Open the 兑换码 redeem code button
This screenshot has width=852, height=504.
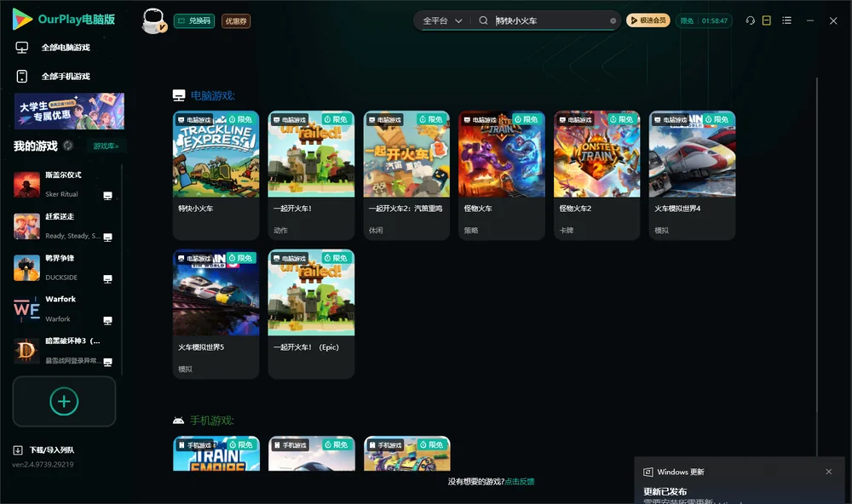tap(194, 20)
